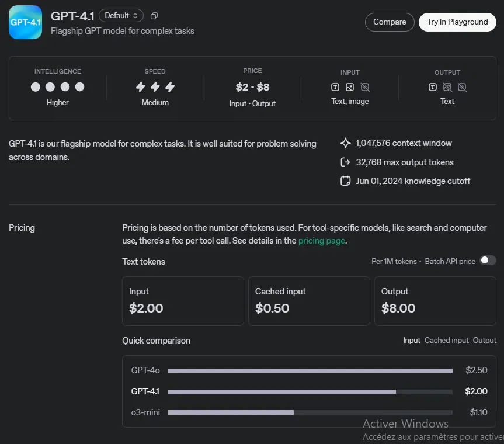Click the 'Quick comparison' heading
The height and width of the screenshot is (444, 504).
pos(156,341)
